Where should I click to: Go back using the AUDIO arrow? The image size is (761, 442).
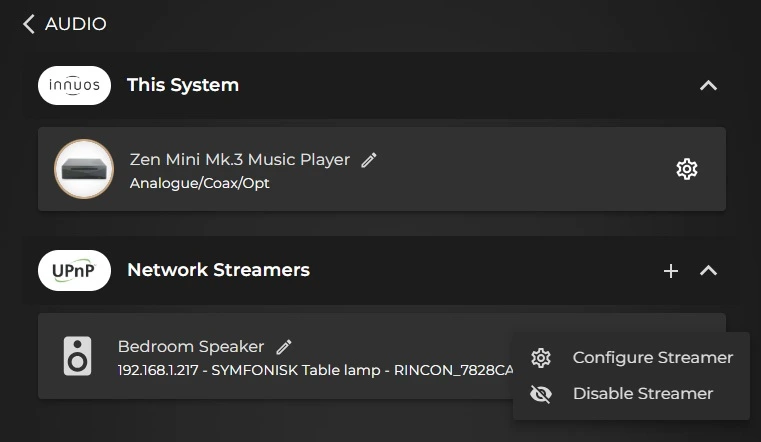(x=29, y=24)
